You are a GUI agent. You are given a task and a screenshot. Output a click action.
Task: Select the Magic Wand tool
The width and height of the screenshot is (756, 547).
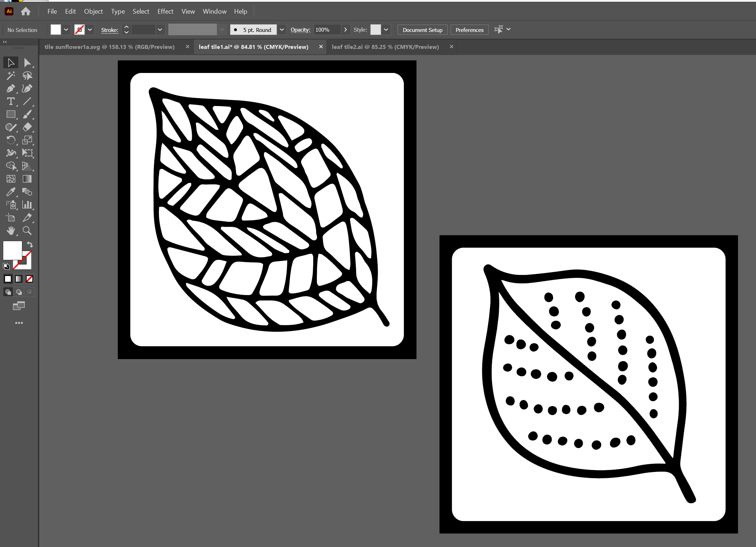[10, 76]
